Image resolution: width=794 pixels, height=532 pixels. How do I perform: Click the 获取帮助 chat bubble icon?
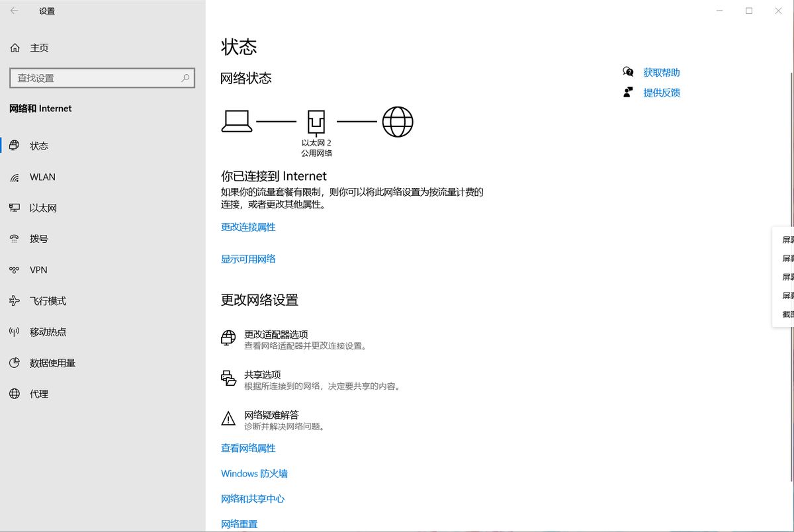[x=629, y=72]
